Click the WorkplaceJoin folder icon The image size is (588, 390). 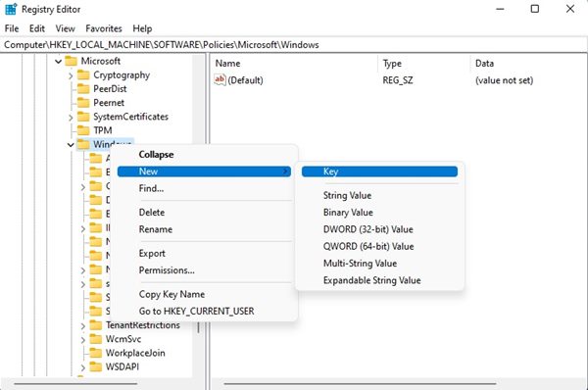[x=96, y=353]
